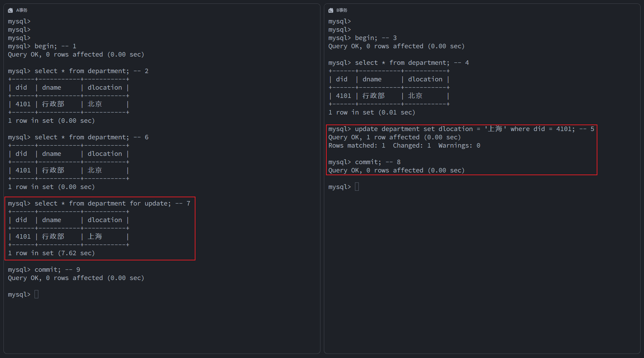
Task: Select the B事务 pane title
Action: pos(342,10)
